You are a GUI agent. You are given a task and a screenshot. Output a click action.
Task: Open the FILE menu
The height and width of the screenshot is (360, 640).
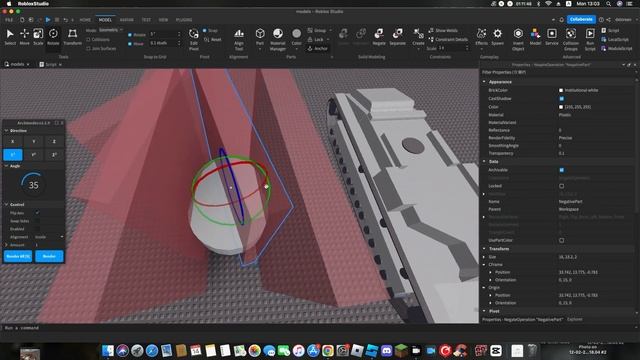pos(9,20)
